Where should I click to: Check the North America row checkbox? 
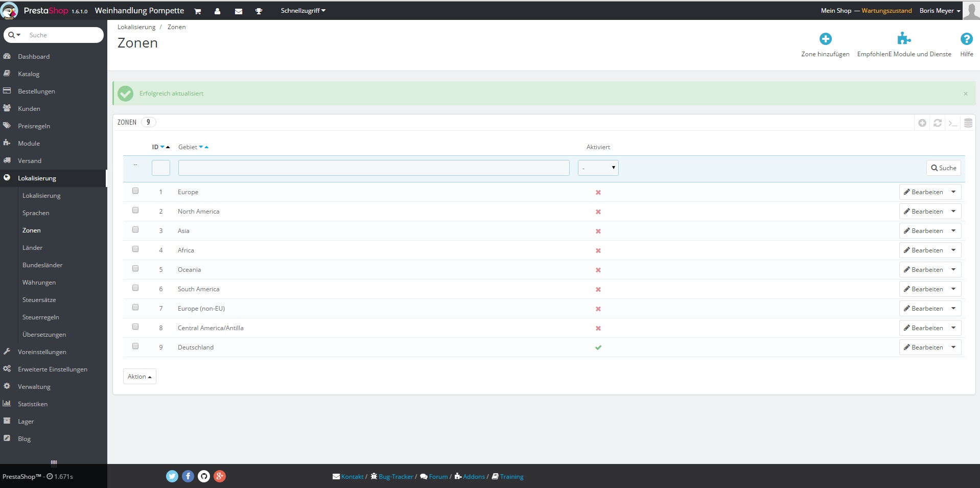click(x=135, y=211)
